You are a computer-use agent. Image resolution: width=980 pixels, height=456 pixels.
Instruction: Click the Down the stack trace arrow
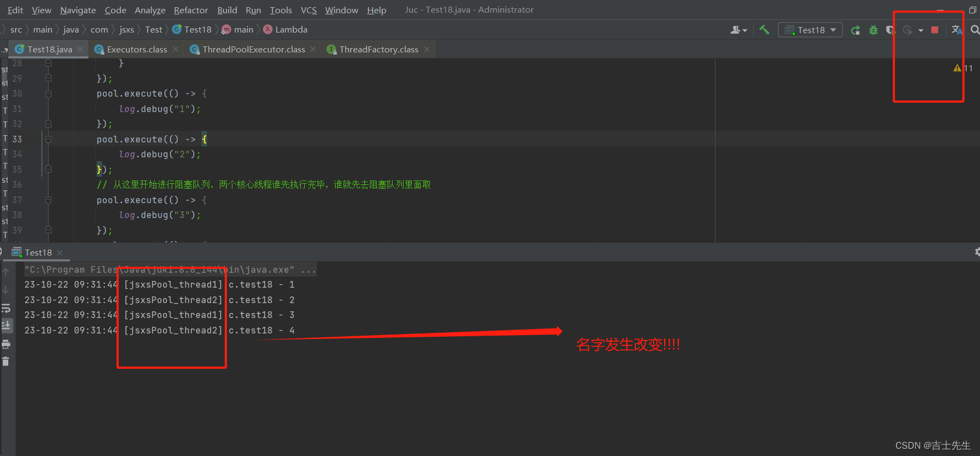6,289
